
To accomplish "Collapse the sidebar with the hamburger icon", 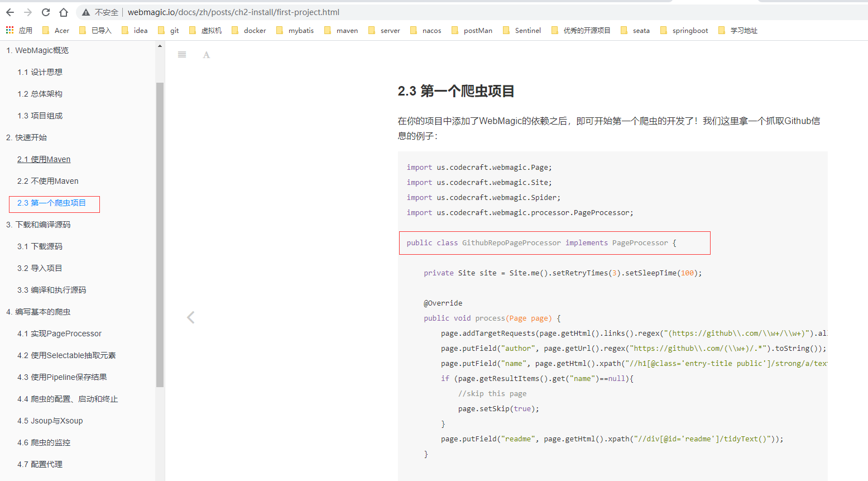I will point(181,54).
